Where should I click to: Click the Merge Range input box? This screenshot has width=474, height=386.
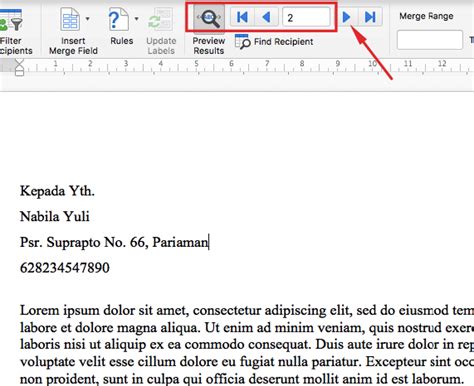(x=429, y=40)
